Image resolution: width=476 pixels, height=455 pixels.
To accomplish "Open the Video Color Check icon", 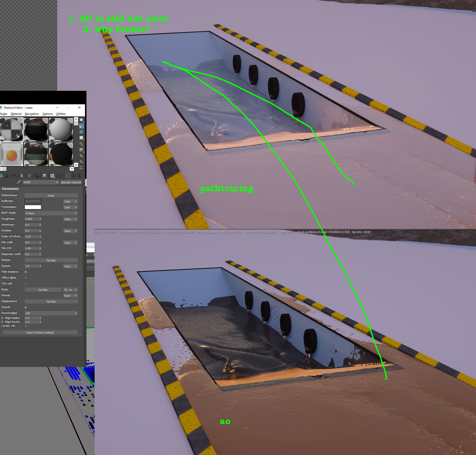I will (x=81, y=144).
